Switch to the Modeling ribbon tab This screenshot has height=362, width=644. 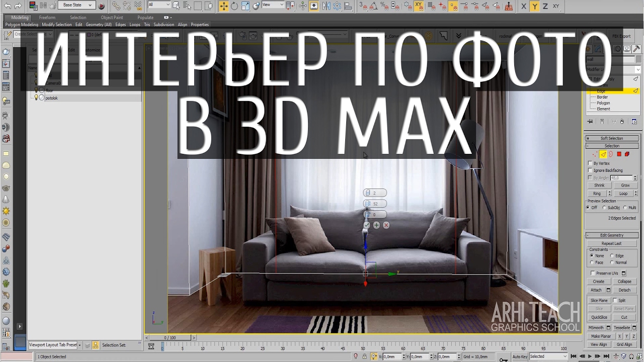pos(20,18)
